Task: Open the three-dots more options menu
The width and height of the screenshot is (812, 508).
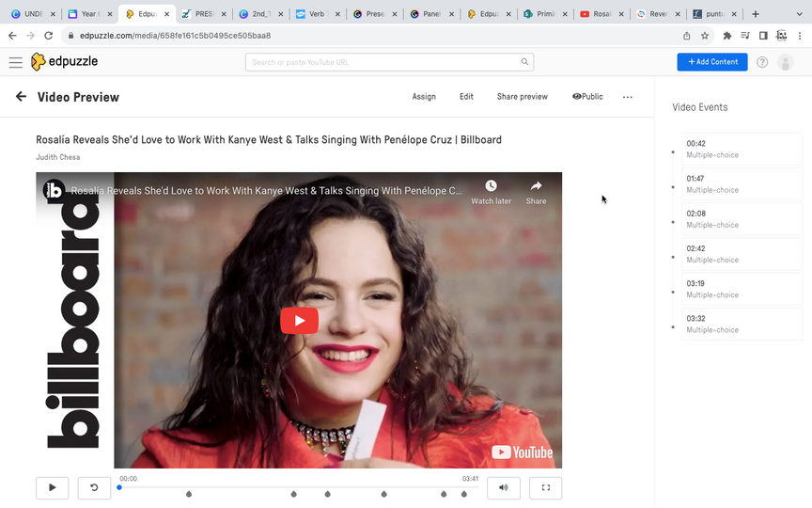Action: pyautogui.click(x=627, y=97)
